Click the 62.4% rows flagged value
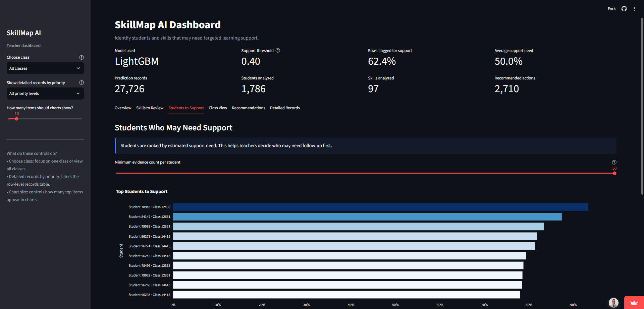 click(x=382, y=61)
